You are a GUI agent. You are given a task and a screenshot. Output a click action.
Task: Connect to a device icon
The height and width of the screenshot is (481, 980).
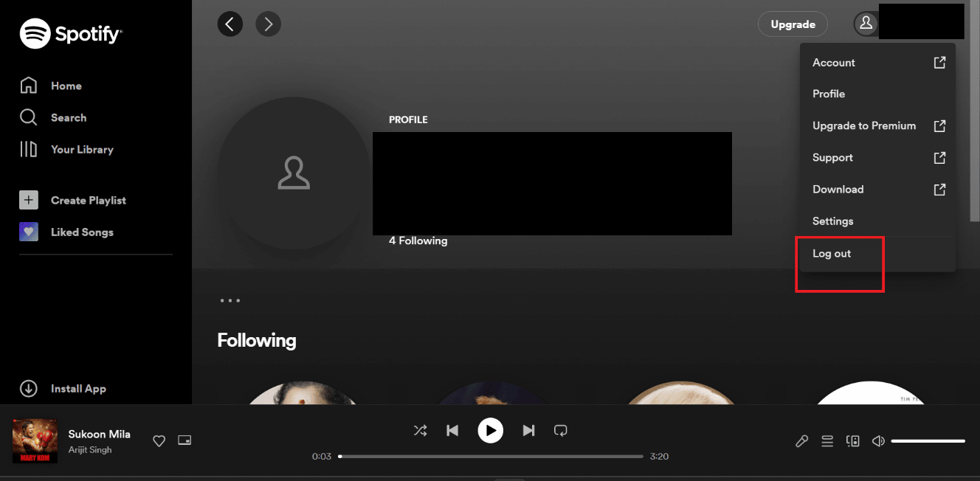[853, 441]
